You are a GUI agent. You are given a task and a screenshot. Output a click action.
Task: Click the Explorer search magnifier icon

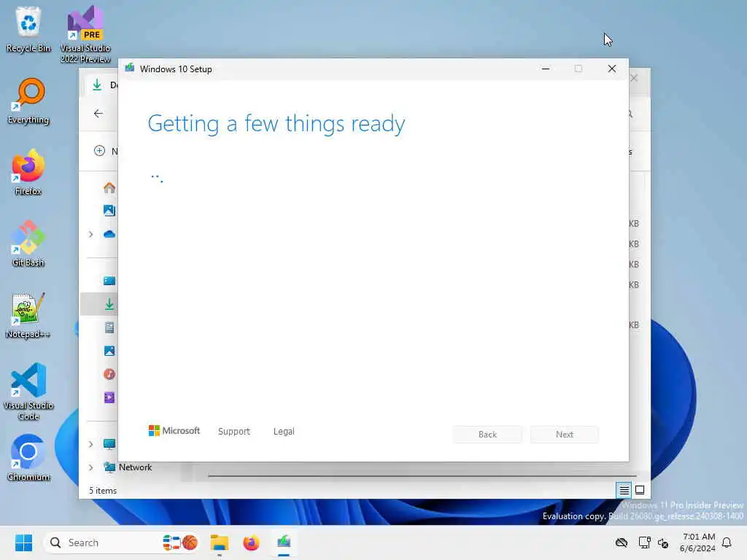(x=631, y=114)
